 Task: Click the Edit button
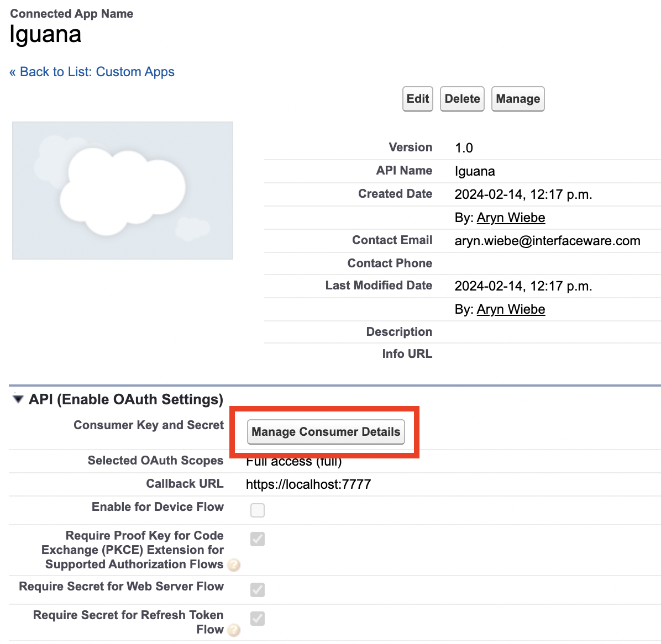point(417,99)
